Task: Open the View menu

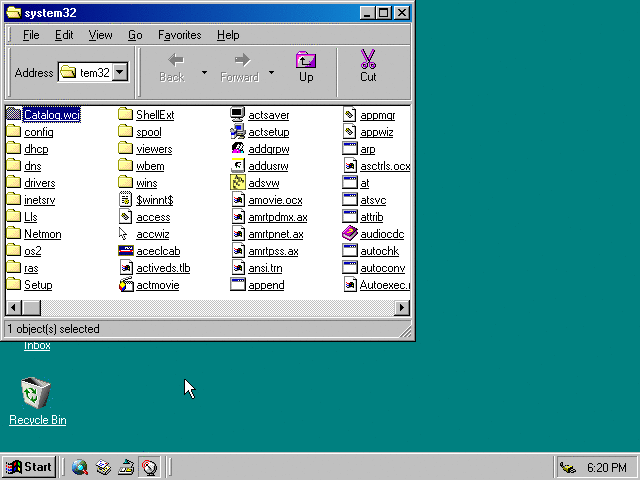Action: coord(100,35)
